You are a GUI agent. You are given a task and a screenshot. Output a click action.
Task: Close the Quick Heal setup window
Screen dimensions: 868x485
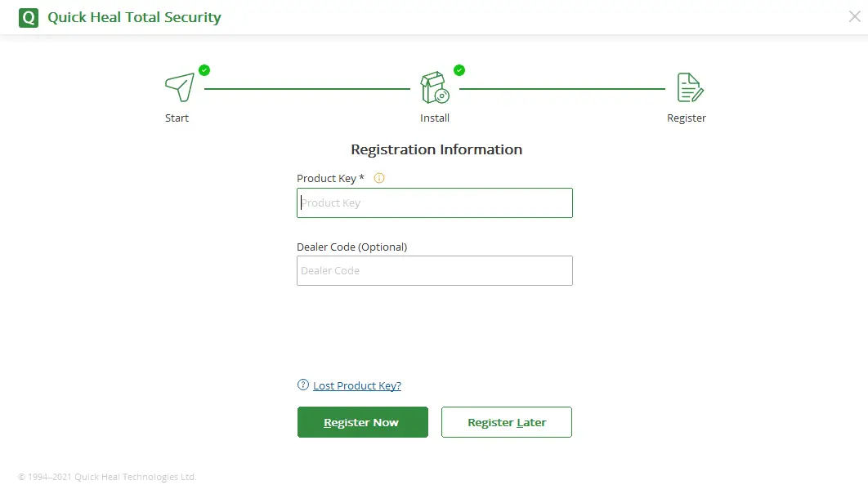tap(854, 16)
